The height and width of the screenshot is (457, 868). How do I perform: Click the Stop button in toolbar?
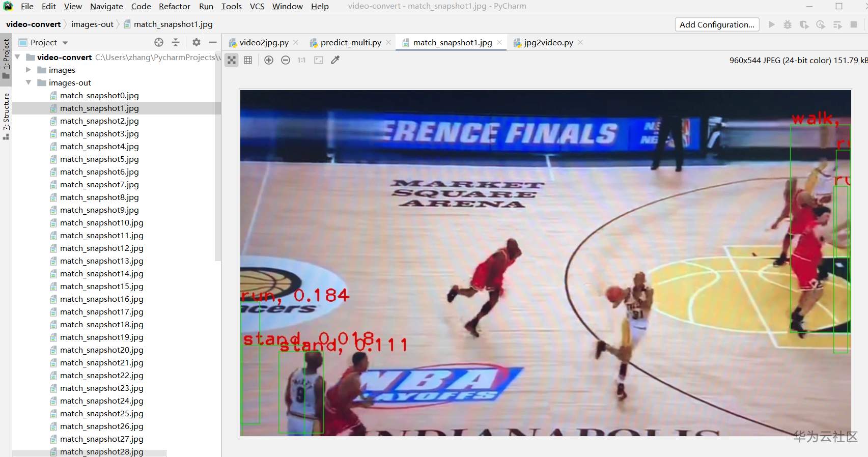(854, 24)
